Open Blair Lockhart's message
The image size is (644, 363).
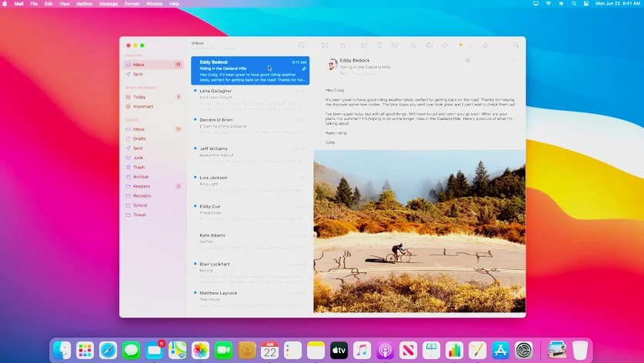pos(250,271)
